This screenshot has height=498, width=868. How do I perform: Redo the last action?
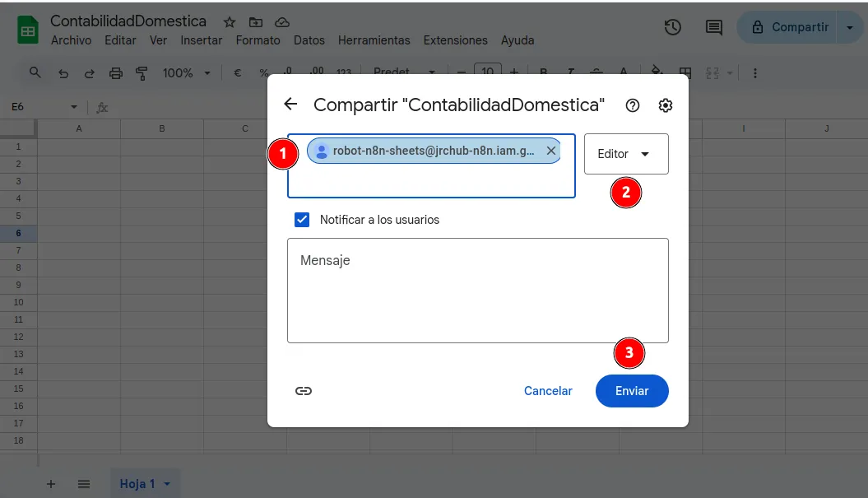[x=89, y=73]
